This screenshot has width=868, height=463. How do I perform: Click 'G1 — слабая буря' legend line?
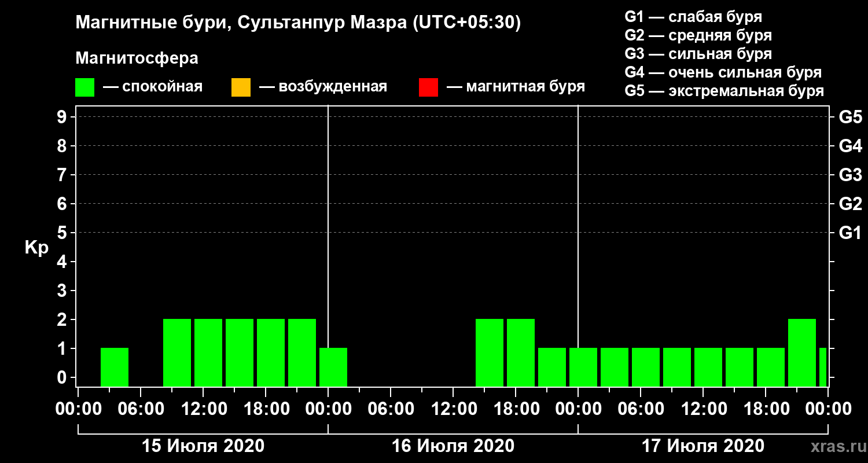(693, 17)
